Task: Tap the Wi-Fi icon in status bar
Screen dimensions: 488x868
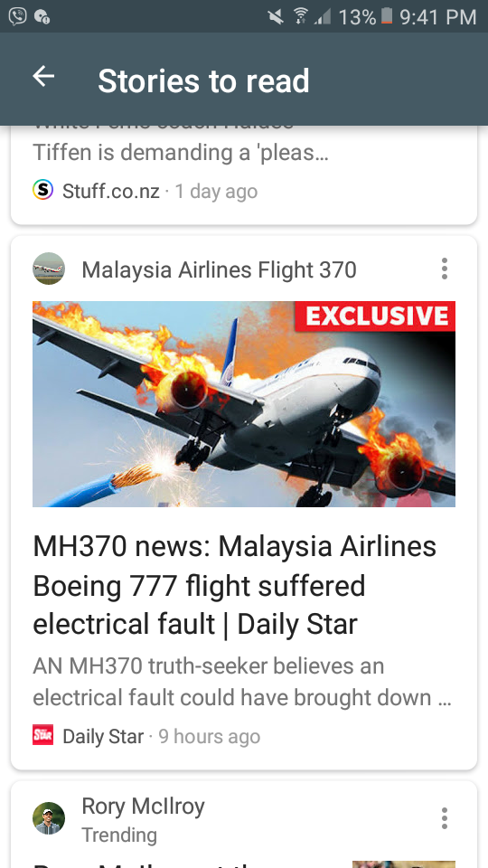Action: [x=300, y=16]
